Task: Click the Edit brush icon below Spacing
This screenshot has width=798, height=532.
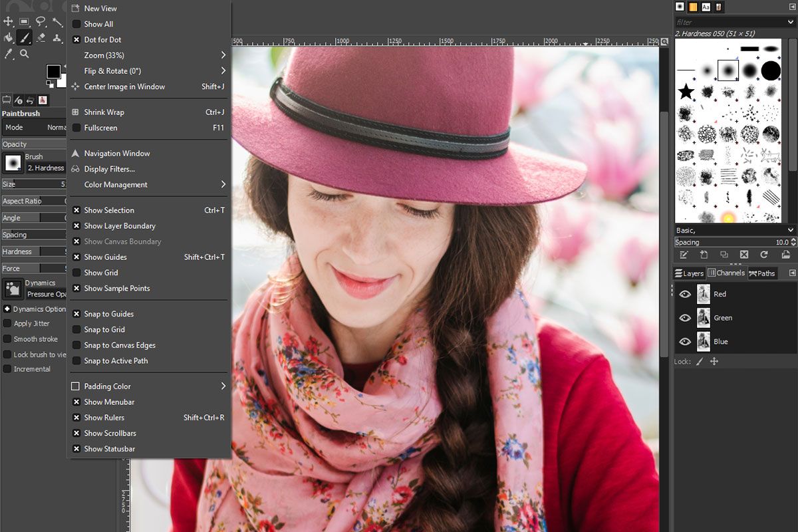Action: (x=683, y=255)
